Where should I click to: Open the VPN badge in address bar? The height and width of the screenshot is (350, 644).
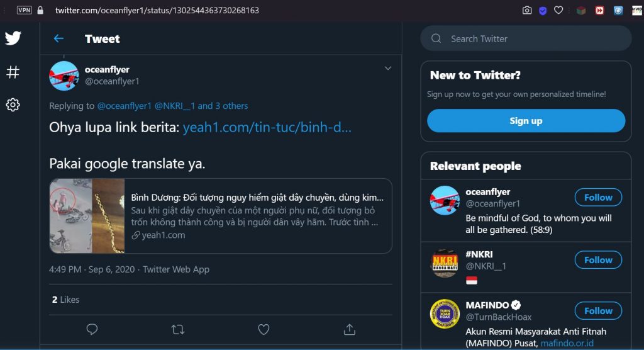[25, 10]
